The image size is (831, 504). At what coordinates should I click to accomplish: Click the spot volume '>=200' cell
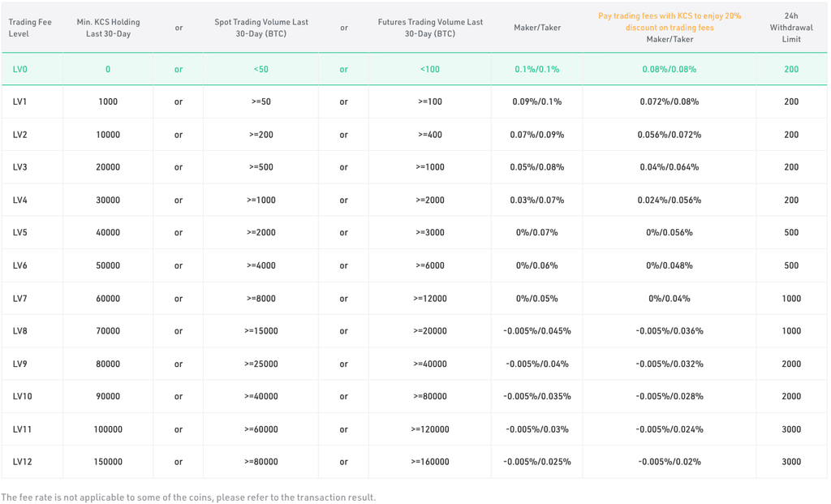pos(260,136)
